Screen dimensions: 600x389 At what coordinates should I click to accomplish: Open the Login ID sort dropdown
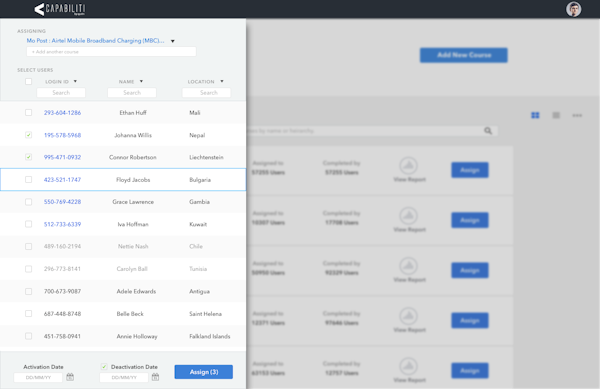pos(75,81)
